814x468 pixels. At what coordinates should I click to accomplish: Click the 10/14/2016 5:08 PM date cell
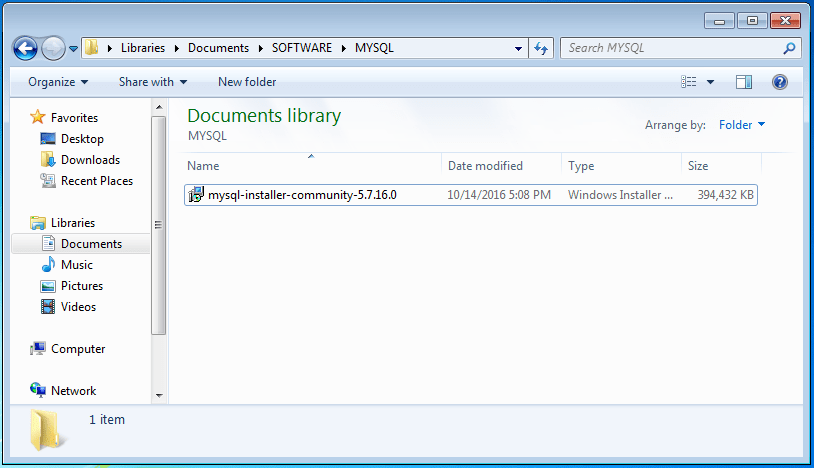click(499, 195)
